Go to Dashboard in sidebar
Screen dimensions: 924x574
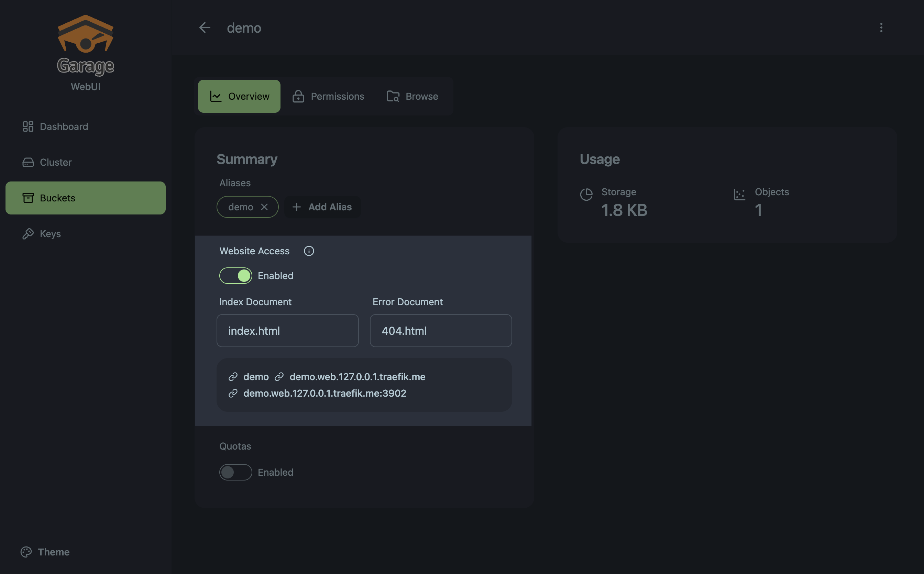coord(63,126)
